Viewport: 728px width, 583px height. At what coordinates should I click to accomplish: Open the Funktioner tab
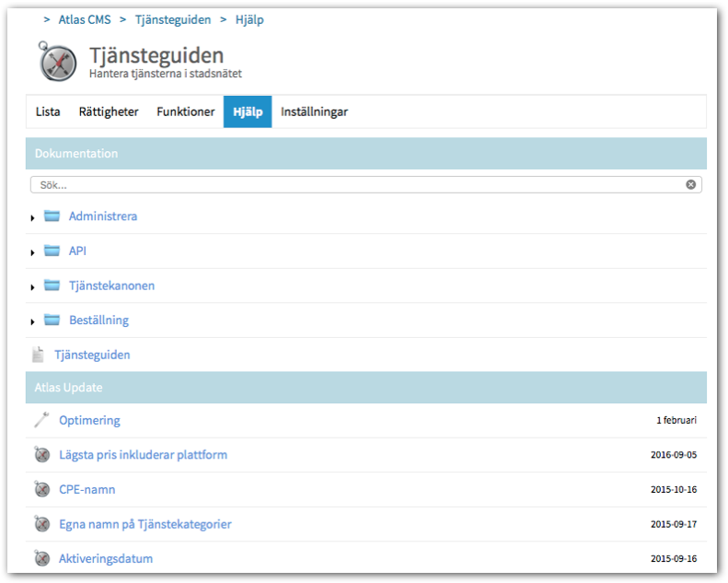click(185, 111)
